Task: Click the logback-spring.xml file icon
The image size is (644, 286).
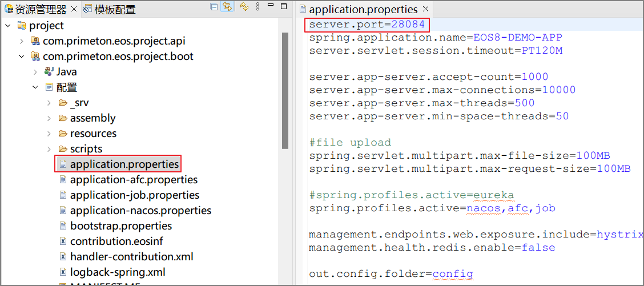Action: coord(63,272)
